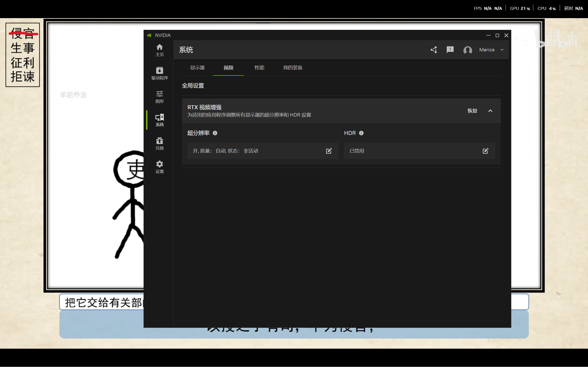
Task: Show info for 超分辨率
Action: click(215, 133)
